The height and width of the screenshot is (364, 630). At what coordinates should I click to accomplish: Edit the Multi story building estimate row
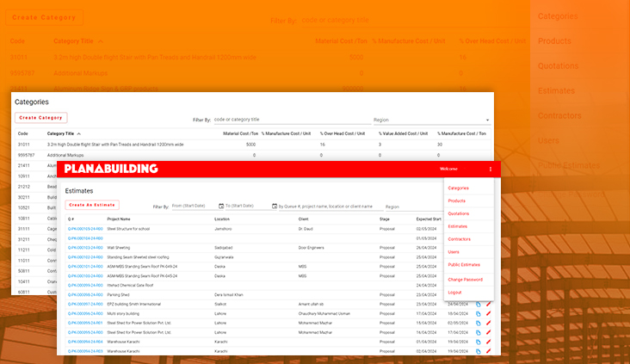[488, 314]
